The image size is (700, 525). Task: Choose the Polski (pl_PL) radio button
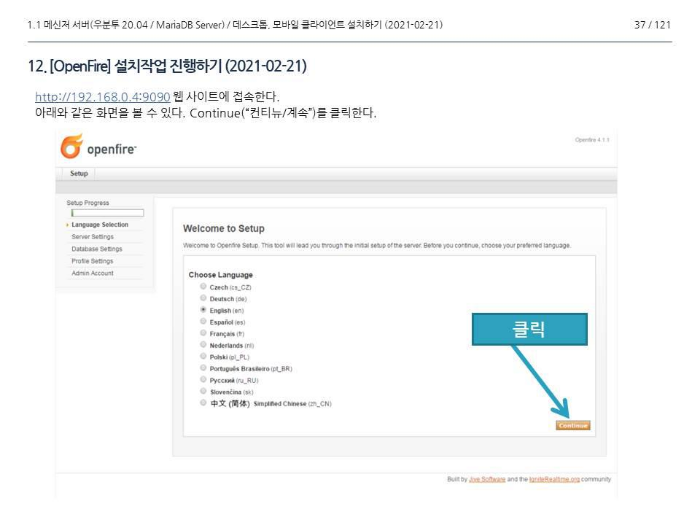tap(203, 356)
